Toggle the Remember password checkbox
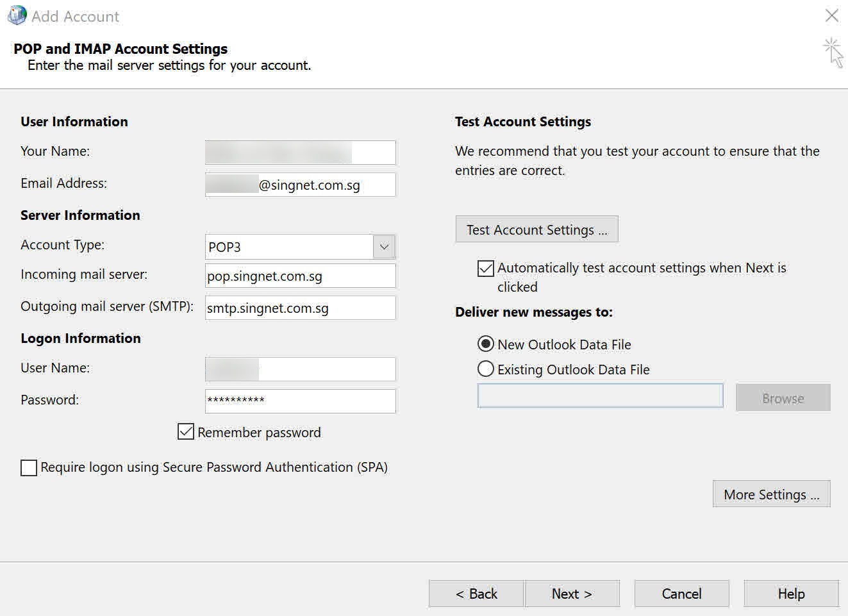The height and width of the screenshot is (616, 848). [x=186, y=431]
